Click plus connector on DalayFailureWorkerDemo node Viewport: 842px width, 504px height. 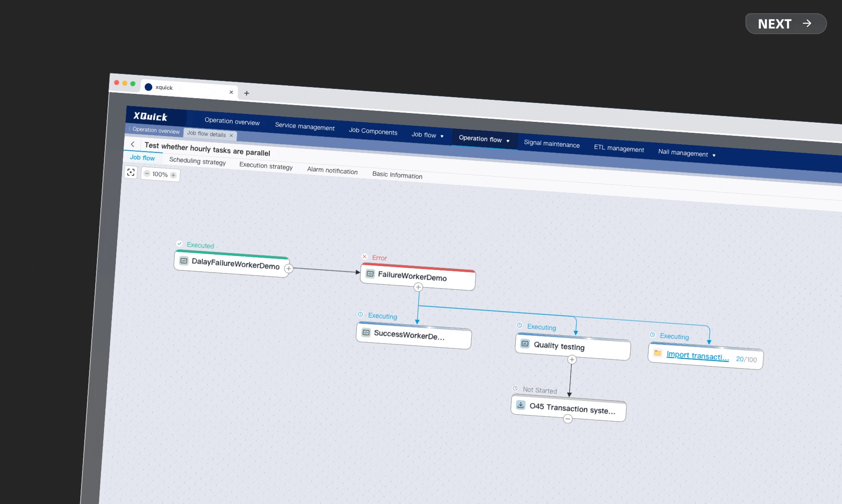289,269
